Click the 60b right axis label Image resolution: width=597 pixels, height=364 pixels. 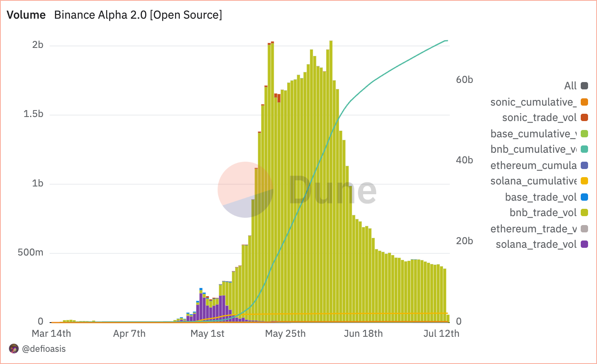(464, 80)
